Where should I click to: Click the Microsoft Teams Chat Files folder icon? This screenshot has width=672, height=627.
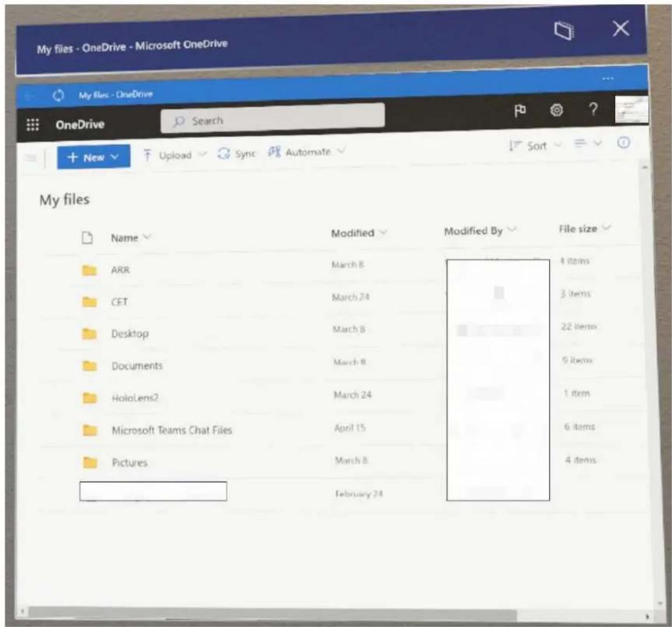pos(90,430)
